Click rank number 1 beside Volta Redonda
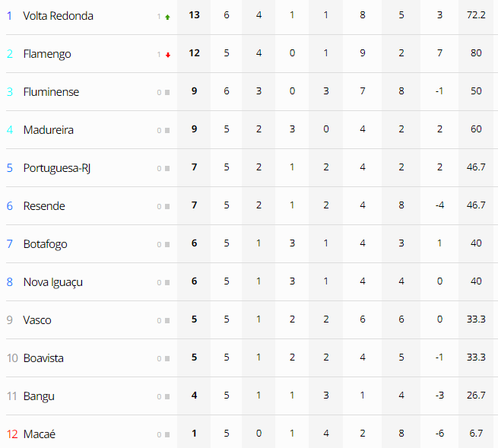The height and width of the screenshot is (448, 498). 10,15
